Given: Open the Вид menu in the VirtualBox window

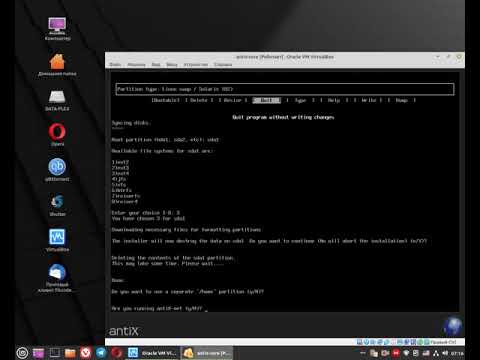Looking at the screenshot, I should [156, 64].
